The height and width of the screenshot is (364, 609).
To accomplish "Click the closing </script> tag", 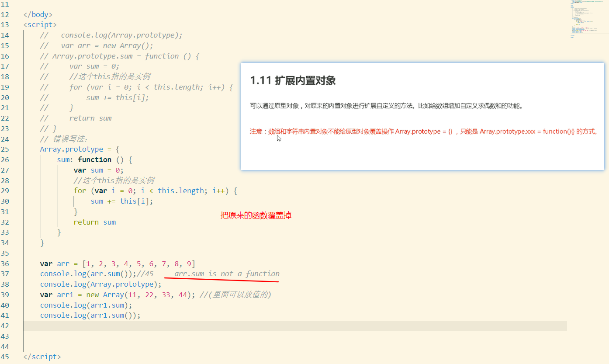I will pyautogui.click(x=42, y=357).
